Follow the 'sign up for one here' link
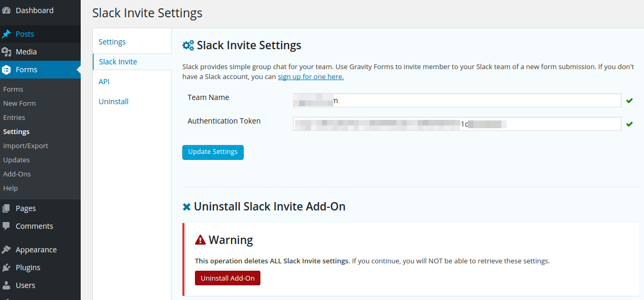Image resolution: width=644 pixels, height=300 pixels. [x=310, y=76]
